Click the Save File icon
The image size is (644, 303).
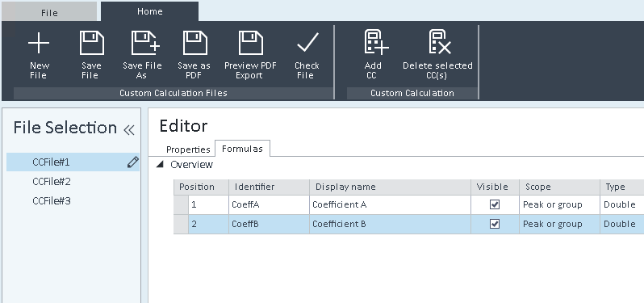[x=91, y=43]
